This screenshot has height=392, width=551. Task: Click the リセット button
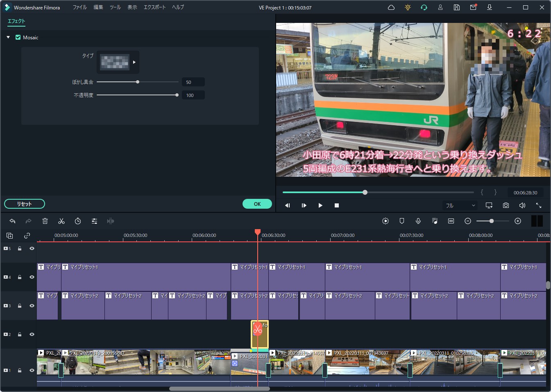25,204
